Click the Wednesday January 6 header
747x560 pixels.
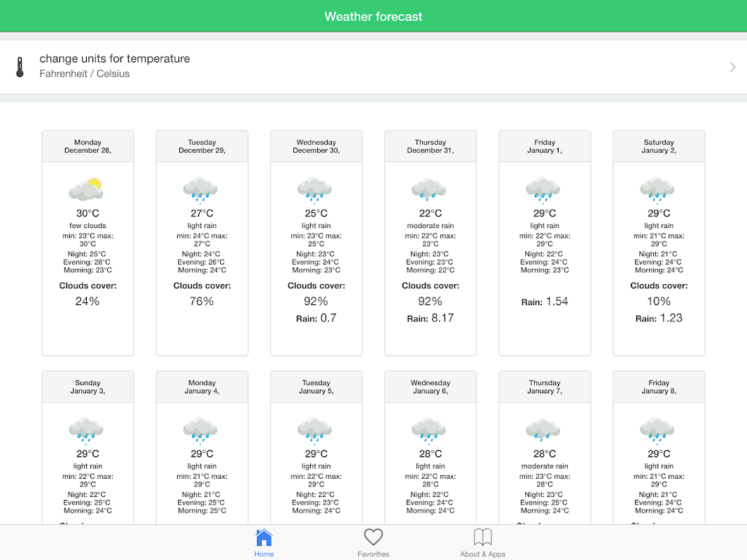pyautogui.click(x=431, y=386)
